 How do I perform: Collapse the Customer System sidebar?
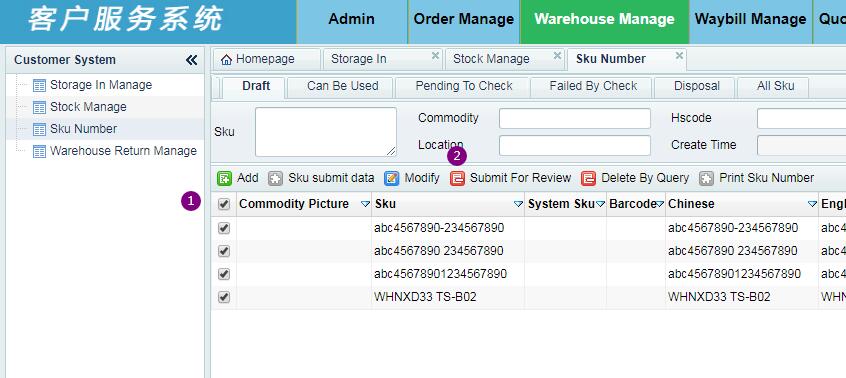192,60
